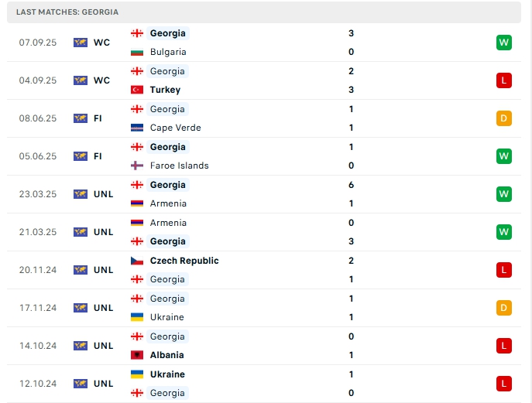Open the Albania team link
The width and height of the screenshot is (532, 403).
[167, 355]
